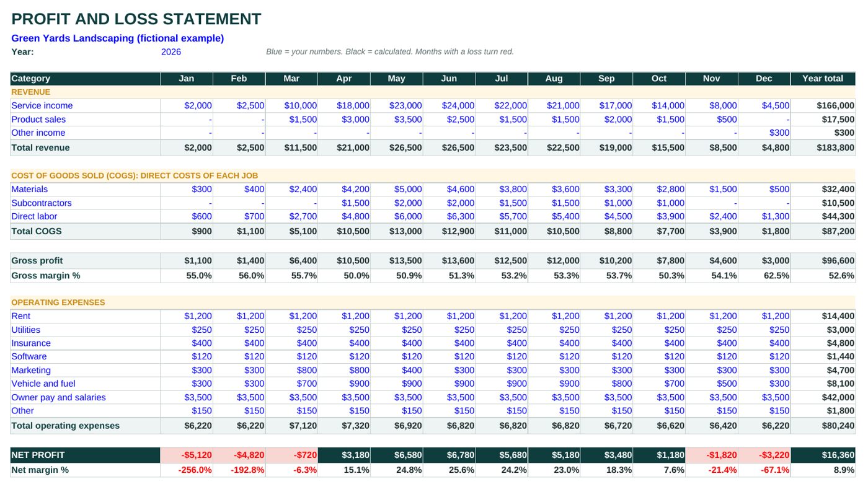Viewport: 868px width, 484px height.
Task: Click the OPERATING EXPENSES section heading
Action: pyautogui.click(x=58, y=303)
